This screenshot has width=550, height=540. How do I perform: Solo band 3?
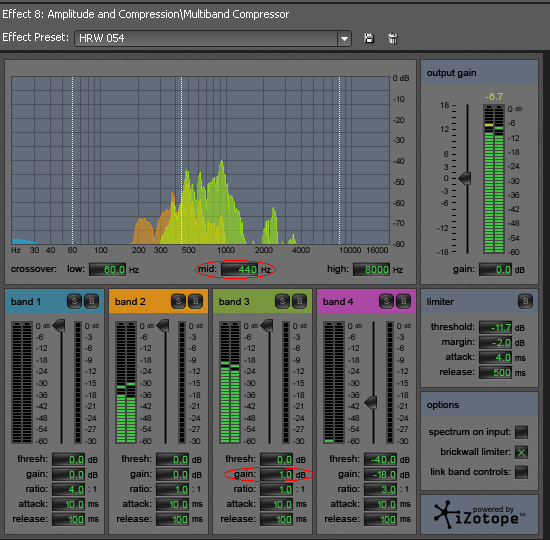click(x=282, y=301)
